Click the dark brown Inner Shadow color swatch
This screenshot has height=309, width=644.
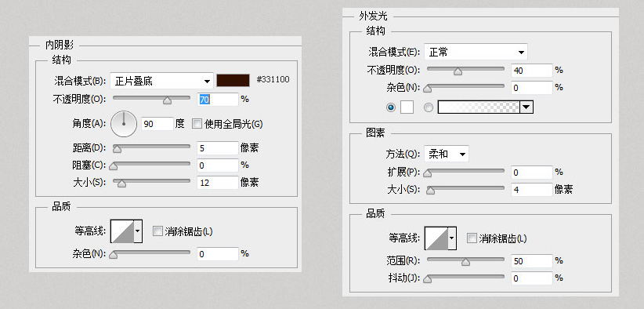(x=233, y=80)
